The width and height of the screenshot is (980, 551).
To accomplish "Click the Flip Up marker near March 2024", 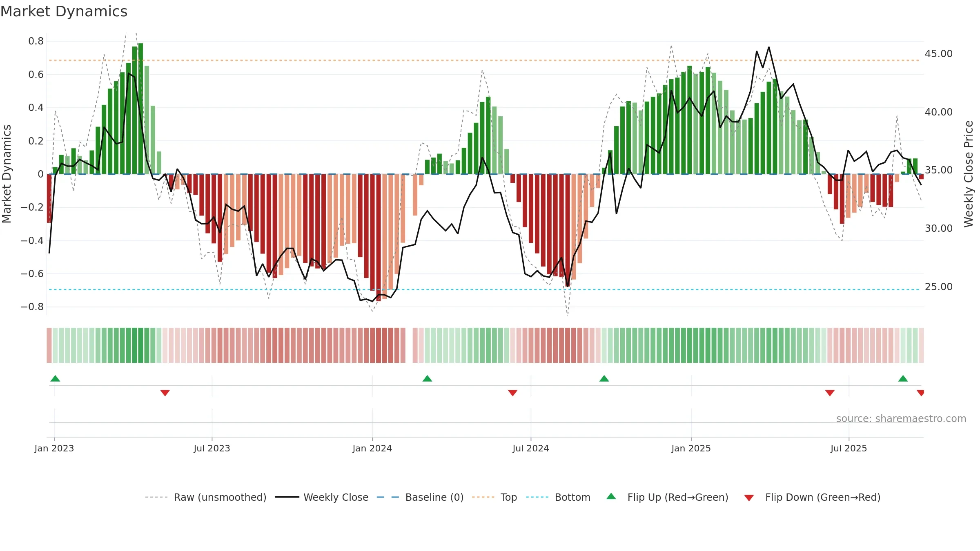I will point(427,378).
